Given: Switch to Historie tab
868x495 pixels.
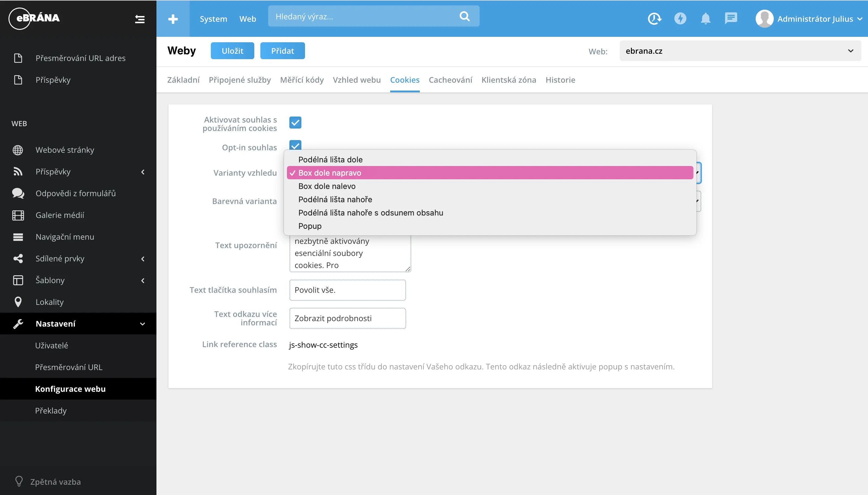Looking at the screenshot, I should 561,80.
